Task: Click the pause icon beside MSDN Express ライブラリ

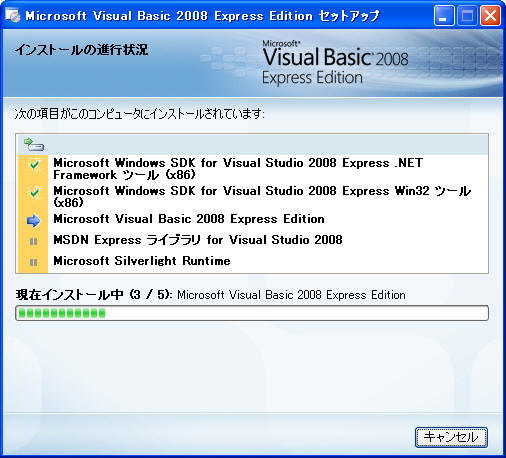Action: pos(33,241)
